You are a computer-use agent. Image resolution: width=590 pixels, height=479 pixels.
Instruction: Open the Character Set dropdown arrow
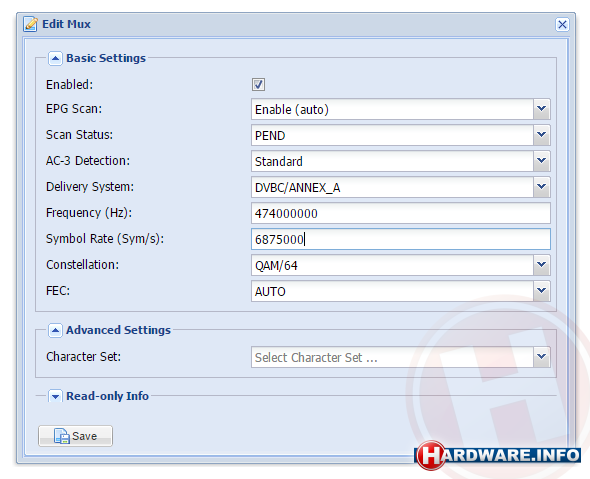click(x=541, y=357)
